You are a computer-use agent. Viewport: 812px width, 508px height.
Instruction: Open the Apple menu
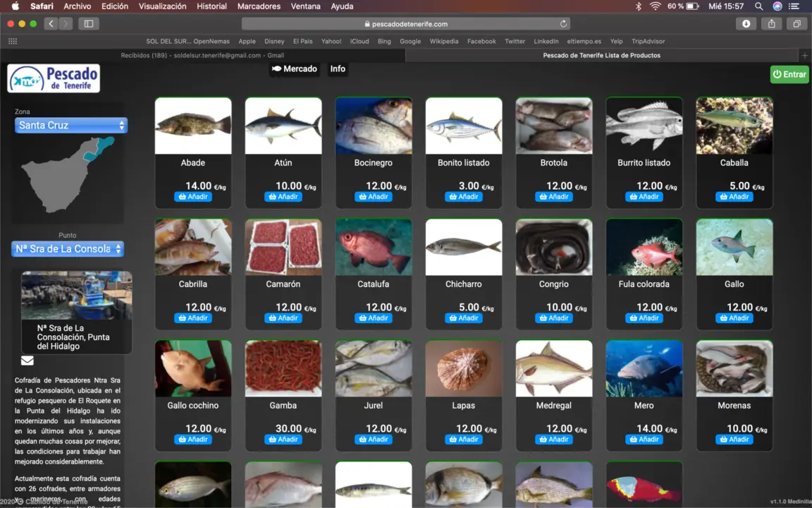[x=15, y=6]
